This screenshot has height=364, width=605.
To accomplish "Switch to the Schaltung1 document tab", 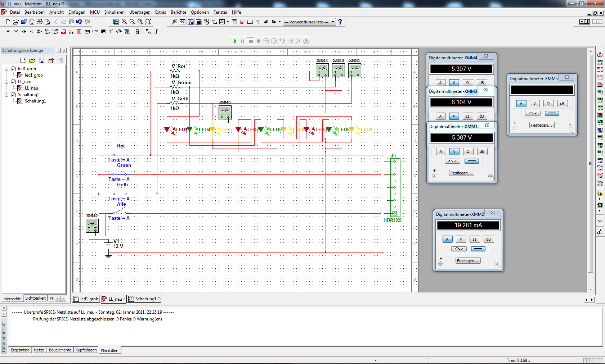I will (144, 299).
